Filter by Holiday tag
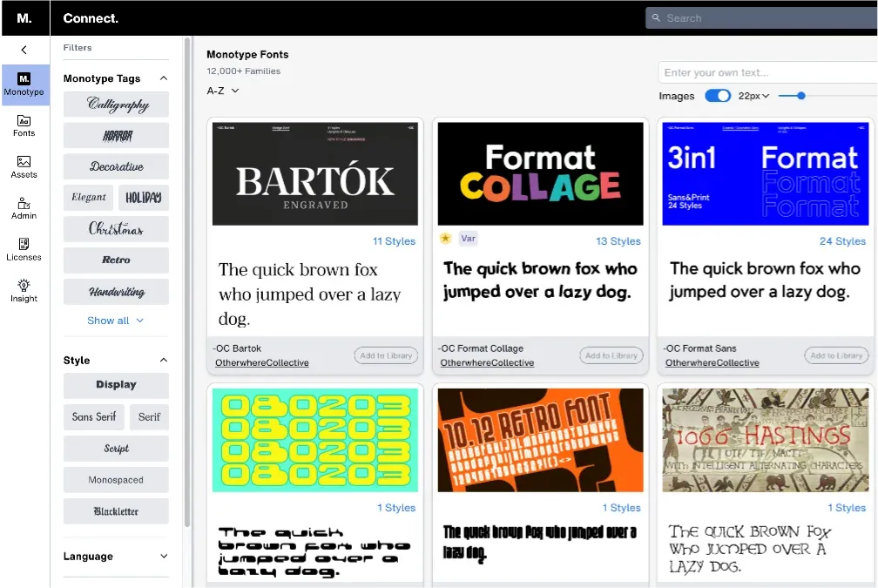This screenshot has width=878, height=588. (144, 197)
